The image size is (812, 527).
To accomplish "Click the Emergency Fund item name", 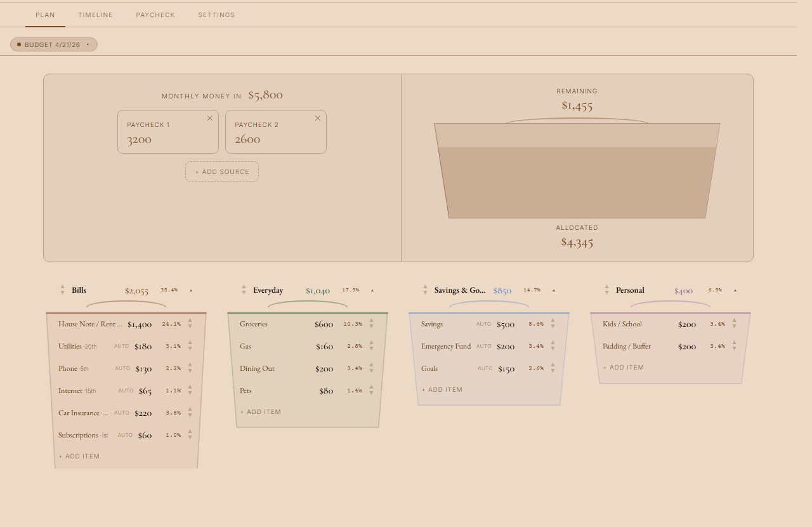I will click(446, 346).
